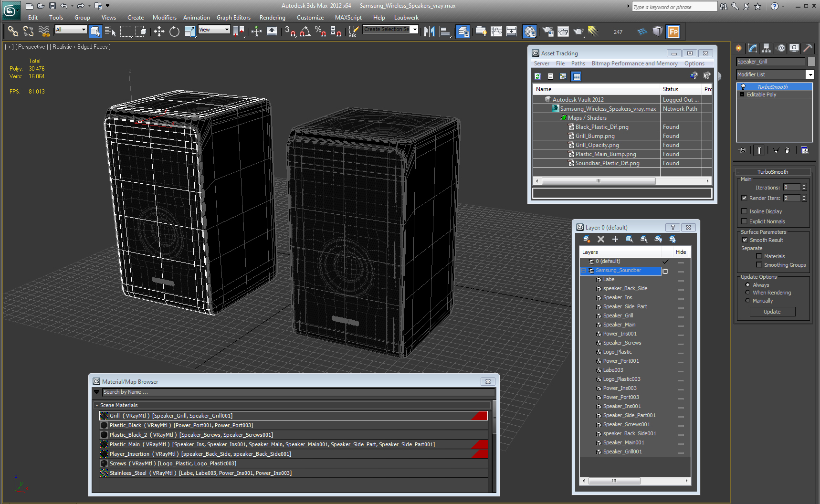This screenshot has height=504, width=820.
Task: Click the Status column header
Action: coord(680,89)
